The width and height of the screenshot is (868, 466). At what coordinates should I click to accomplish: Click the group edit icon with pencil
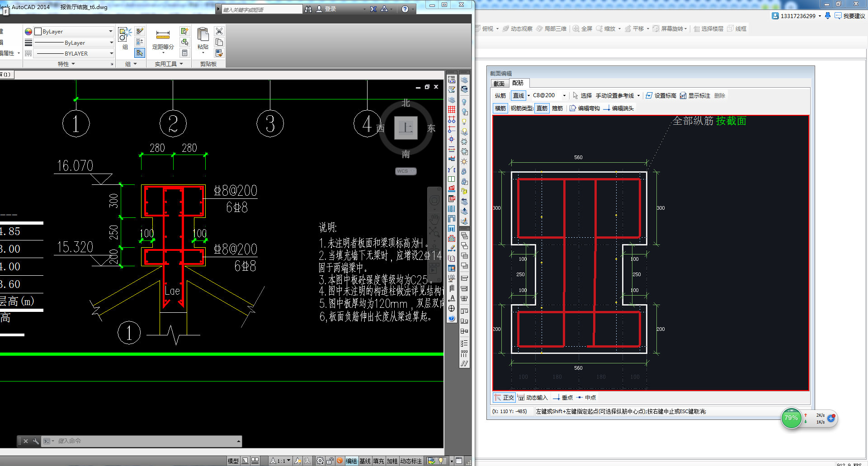click(x=140, y=31)
